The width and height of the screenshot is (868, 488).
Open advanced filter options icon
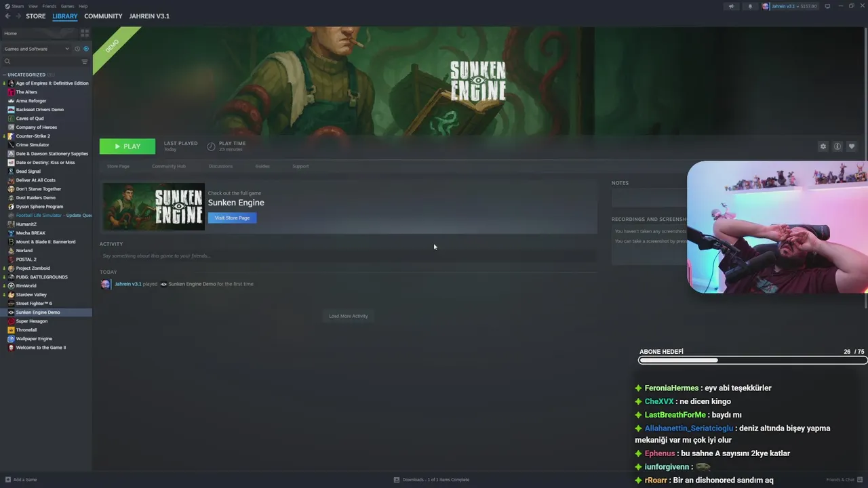click(85, 62)
